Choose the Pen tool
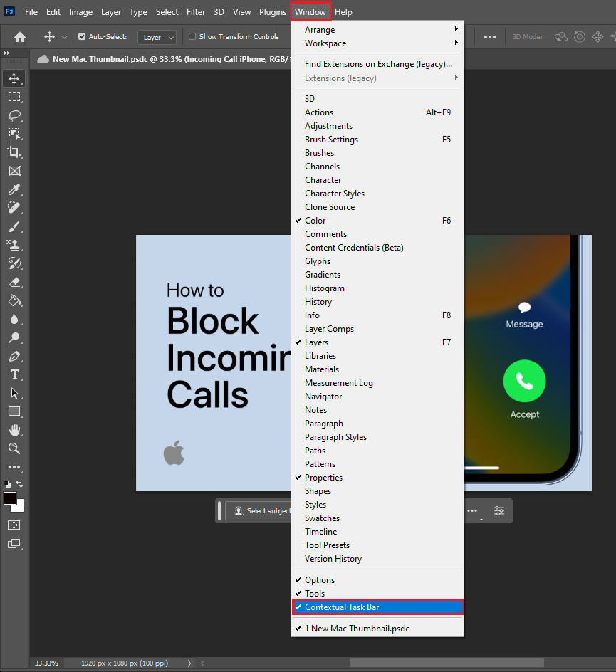Viewport: 616px width, 672px height. point(14,356)
